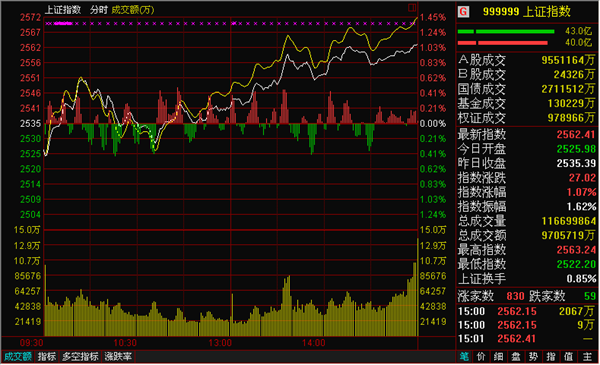
Task: Switch to the 成交额 tab
Action: pos(18,357)
